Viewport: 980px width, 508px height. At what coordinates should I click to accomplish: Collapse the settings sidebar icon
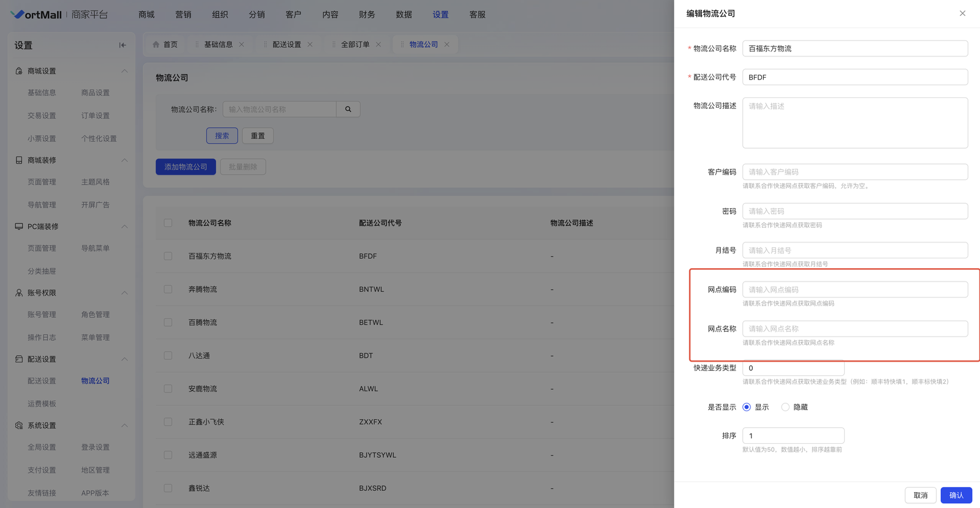pyautogui.click(x=123, y=45)
